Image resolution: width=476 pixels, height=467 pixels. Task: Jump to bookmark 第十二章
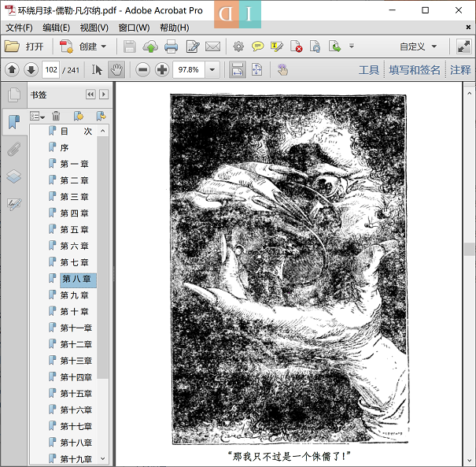point(76,344)
